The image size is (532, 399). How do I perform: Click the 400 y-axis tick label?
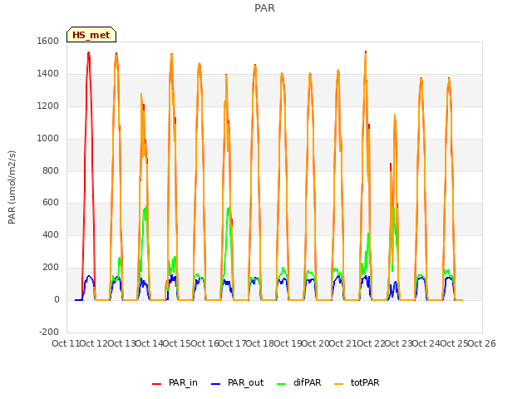51,234
